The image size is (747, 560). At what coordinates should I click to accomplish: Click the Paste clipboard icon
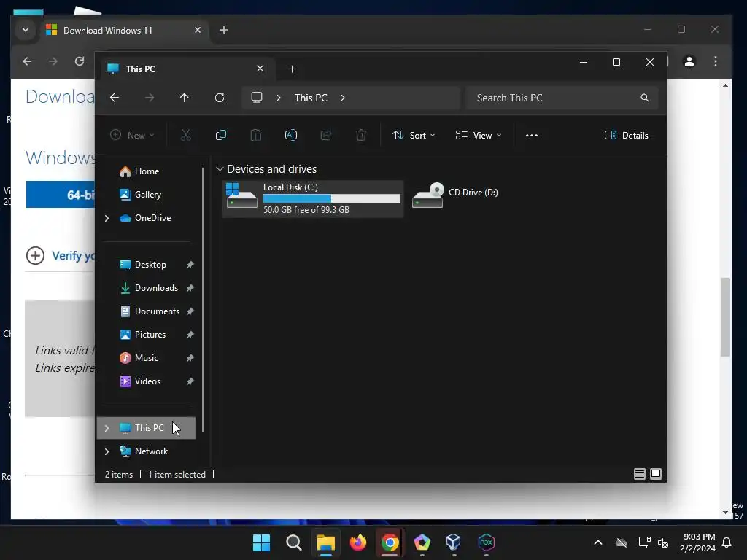pos(256,135)
